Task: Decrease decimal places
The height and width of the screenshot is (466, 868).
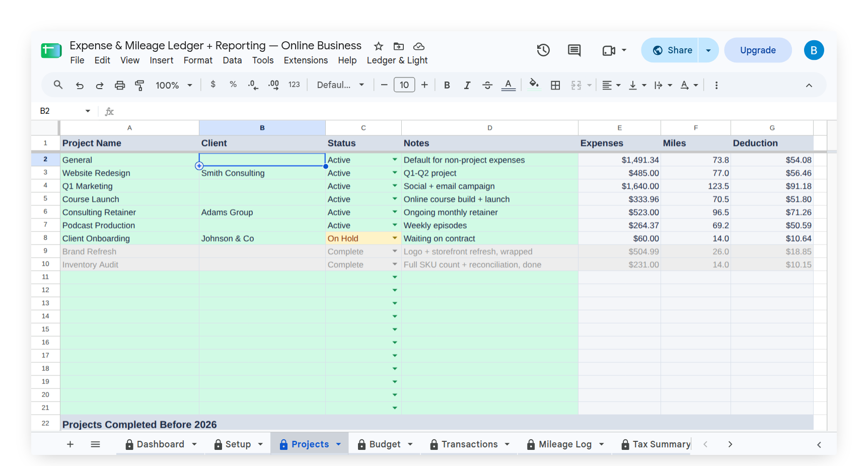Action: pos(253,85)
